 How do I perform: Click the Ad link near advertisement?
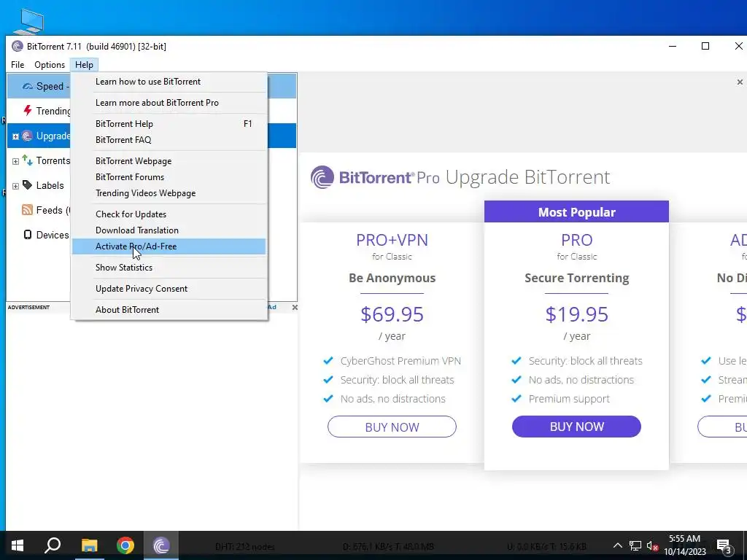[x=272, y=307]
